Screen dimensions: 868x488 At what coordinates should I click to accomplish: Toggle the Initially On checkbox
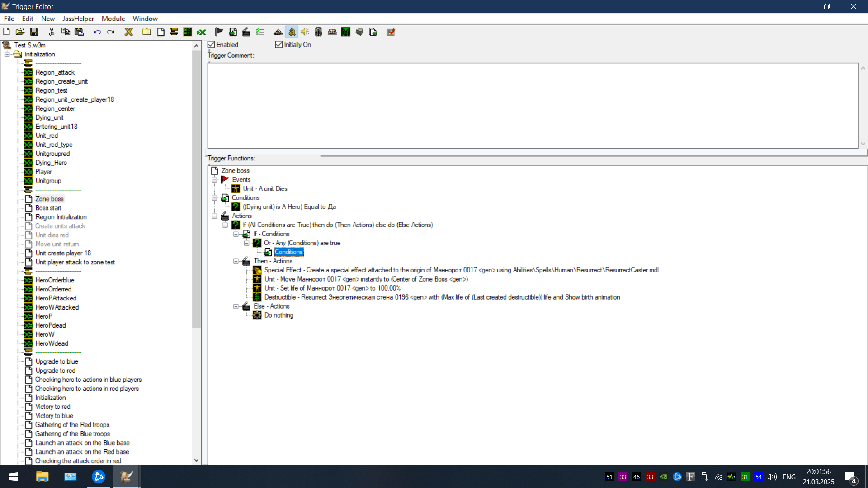279,45
